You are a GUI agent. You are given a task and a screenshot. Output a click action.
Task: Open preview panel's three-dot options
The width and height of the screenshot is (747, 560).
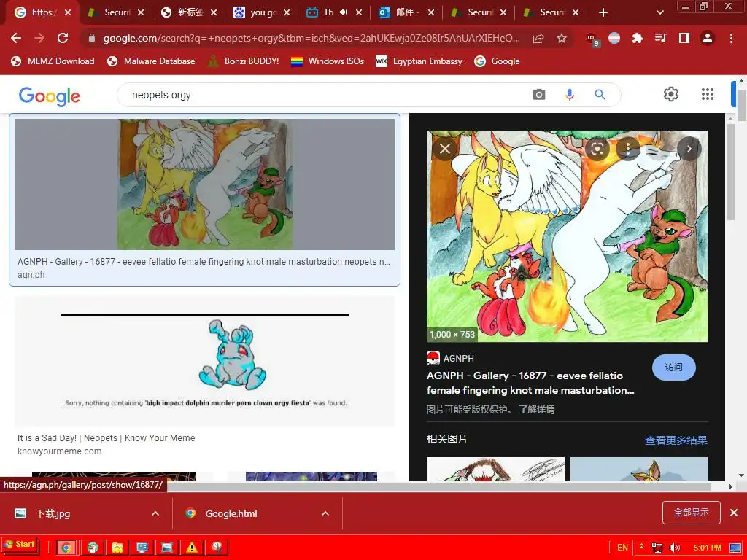(628, 149)
